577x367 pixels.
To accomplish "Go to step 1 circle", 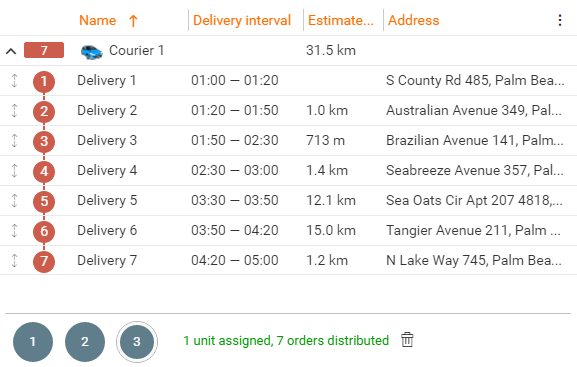I will coord(33,342).
